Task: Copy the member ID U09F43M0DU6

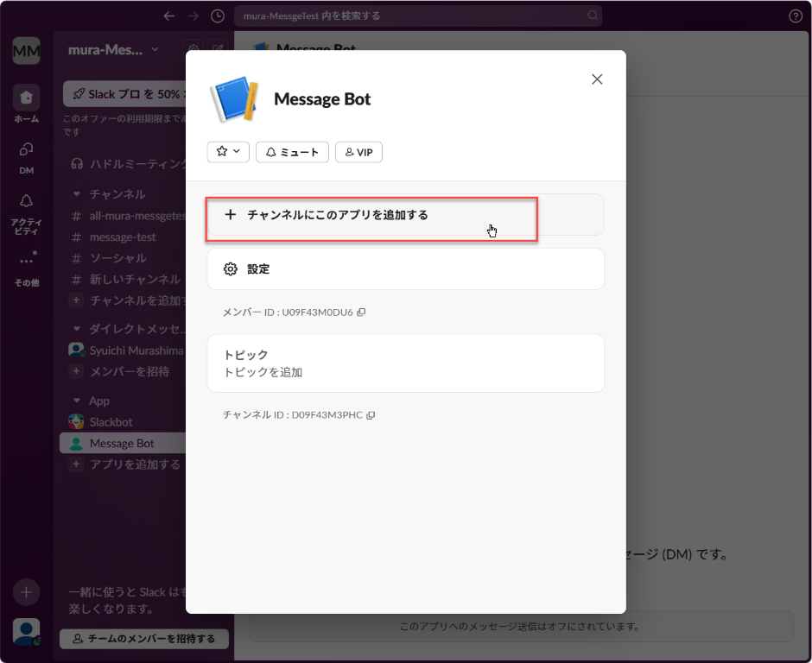Action: click(x=361, y=313)
